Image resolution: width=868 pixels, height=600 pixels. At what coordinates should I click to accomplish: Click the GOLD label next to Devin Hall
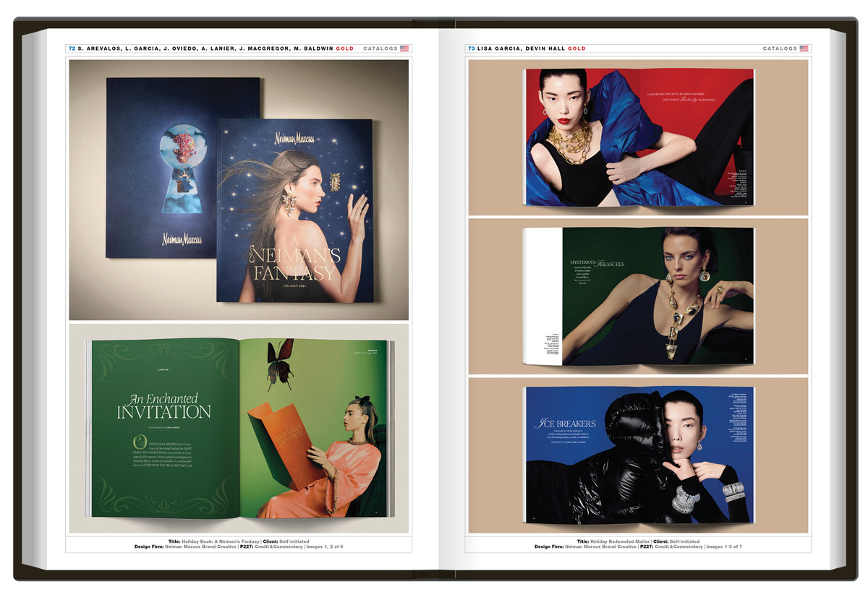pos(576,48)
